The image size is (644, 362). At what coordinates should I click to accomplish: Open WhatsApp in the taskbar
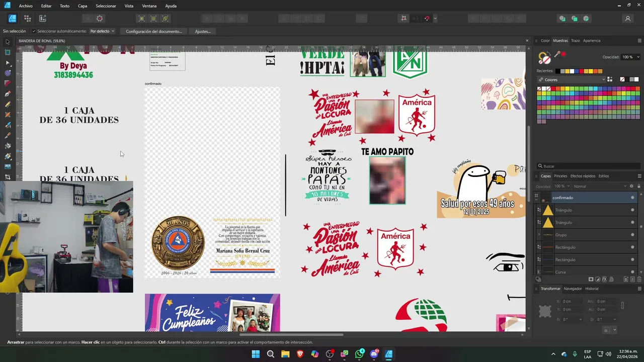pos(359,354)
